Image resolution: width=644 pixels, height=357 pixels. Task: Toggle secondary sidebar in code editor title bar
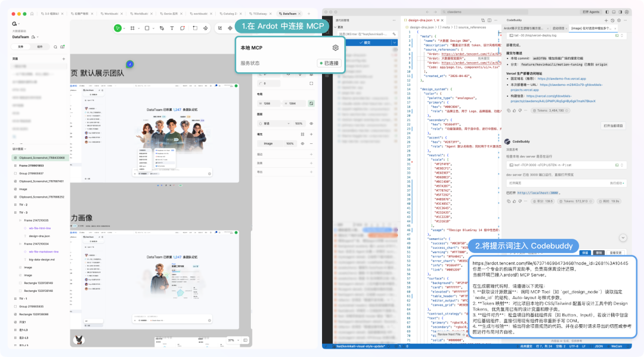click(620, 12)
